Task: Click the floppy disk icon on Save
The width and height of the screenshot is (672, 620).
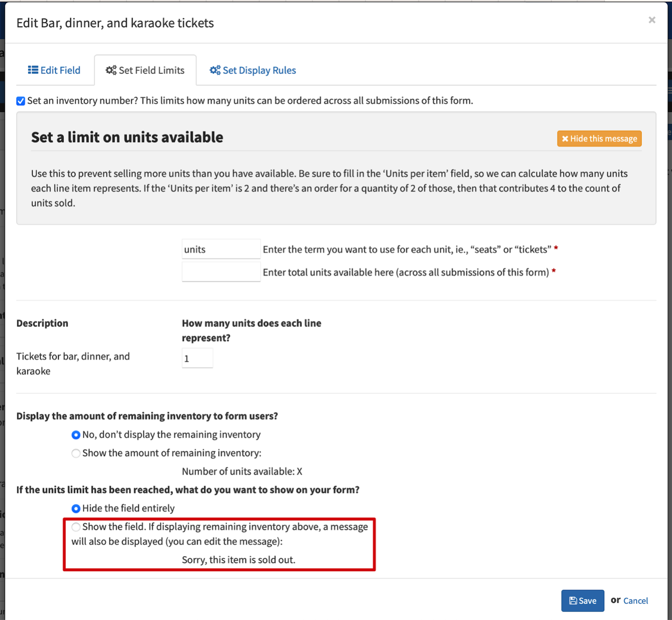Action: pos(573,601)
